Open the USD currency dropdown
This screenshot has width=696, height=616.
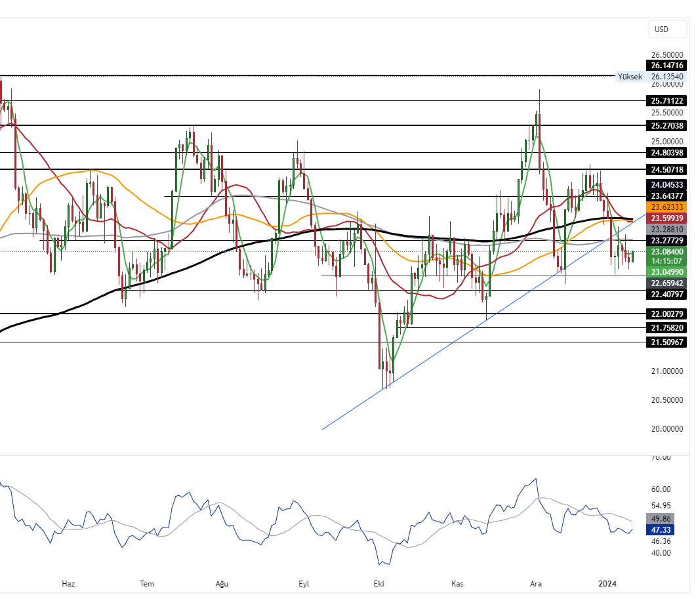667,29
